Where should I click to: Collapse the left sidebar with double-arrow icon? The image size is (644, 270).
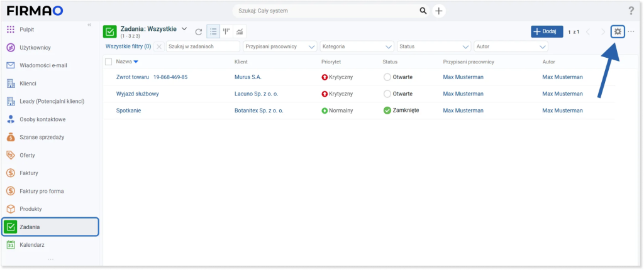tap(89, 24)
